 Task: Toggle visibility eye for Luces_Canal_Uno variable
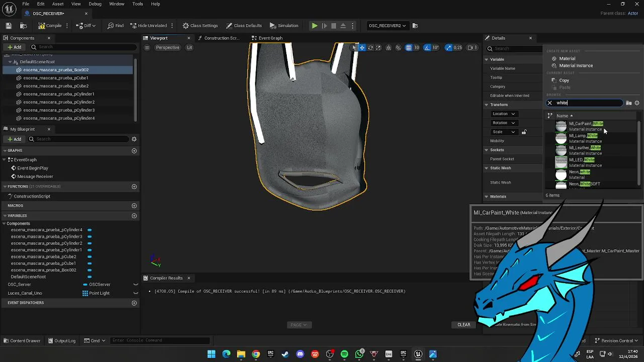coord(135,293)
